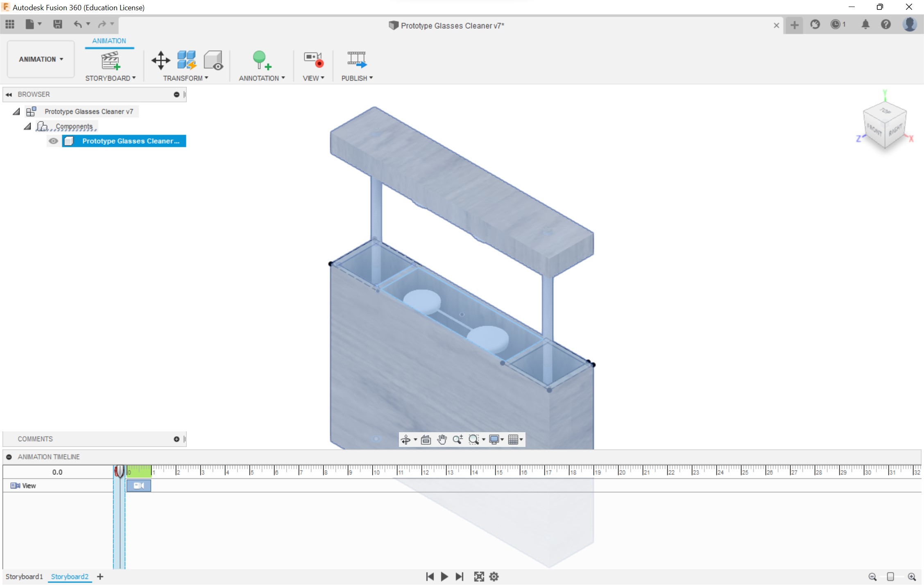The image size is (924, 585).
Task: Select the Pan hand tool
Action: (442, 440)
